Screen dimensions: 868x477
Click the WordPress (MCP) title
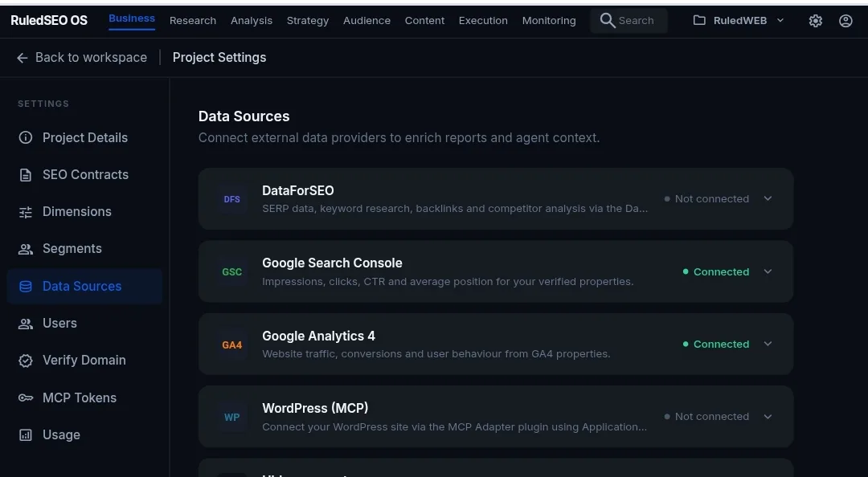[x=315, y=409]
